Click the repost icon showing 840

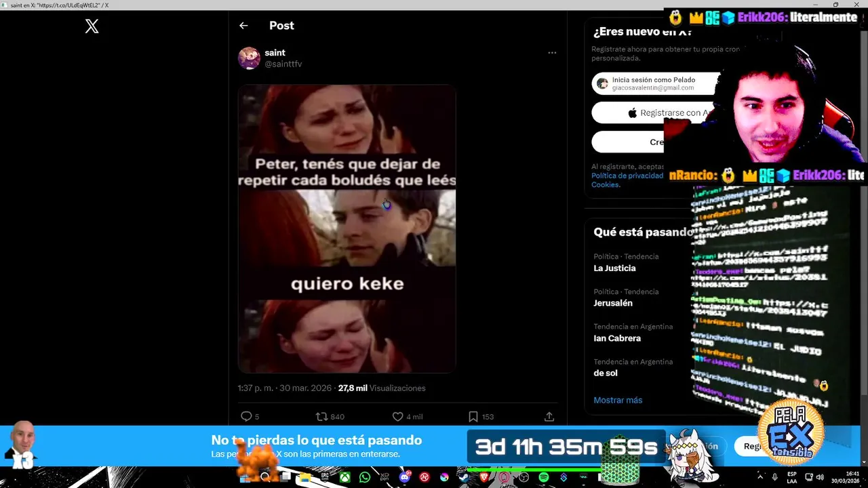click(x=321, y=416)
